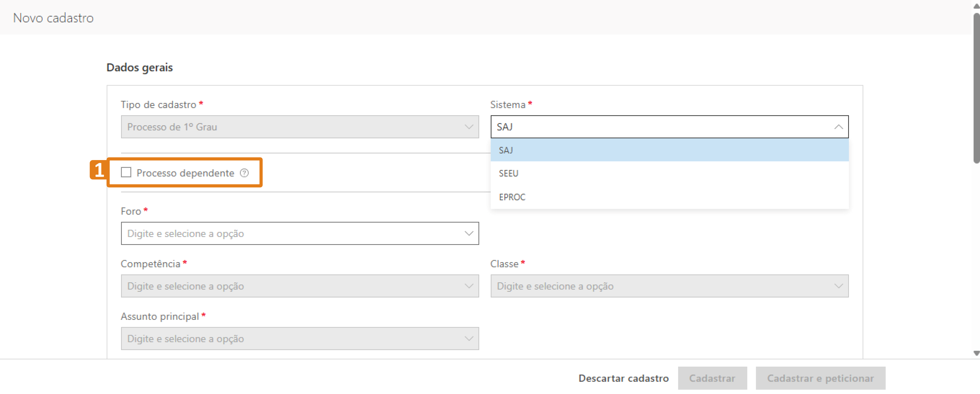Click the Foro field chevron arrow

pos(469,234)
